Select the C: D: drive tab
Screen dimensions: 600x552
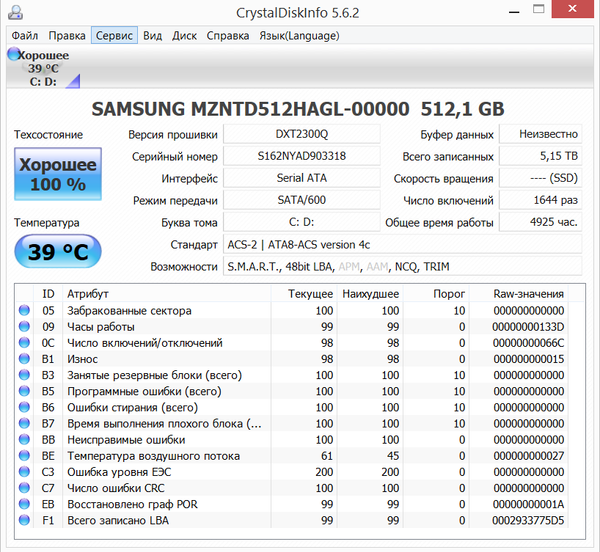[x=43, y=81]
